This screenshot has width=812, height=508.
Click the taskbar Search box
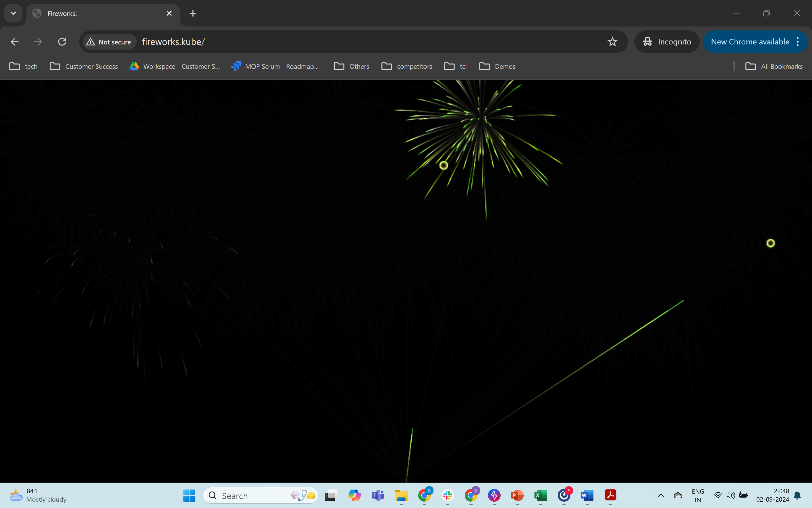(261, 495)
